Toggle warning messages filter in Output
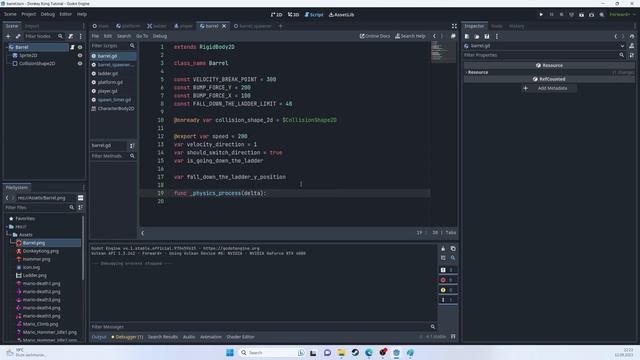 point(447,290)
